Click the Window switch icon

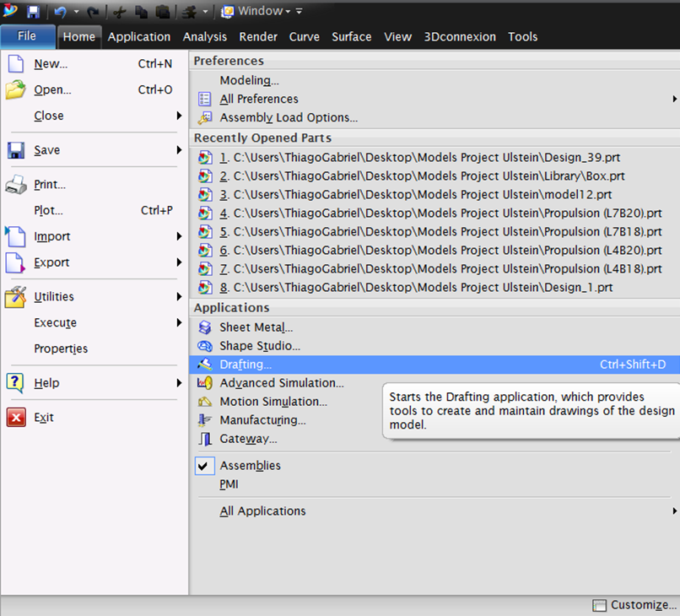tap(227, 11)
